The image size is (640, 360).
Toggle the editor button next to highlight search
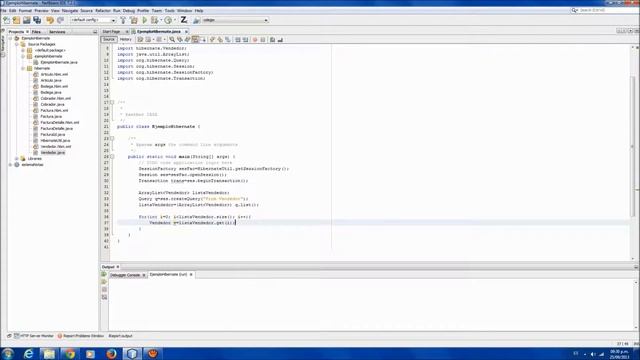(202, 40)
